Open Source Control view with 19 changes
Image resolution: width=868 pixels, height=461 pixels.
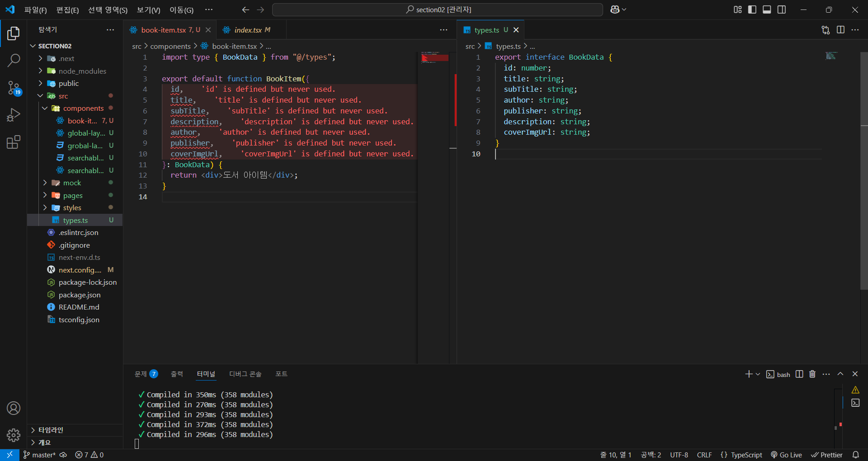coord(14,88)
